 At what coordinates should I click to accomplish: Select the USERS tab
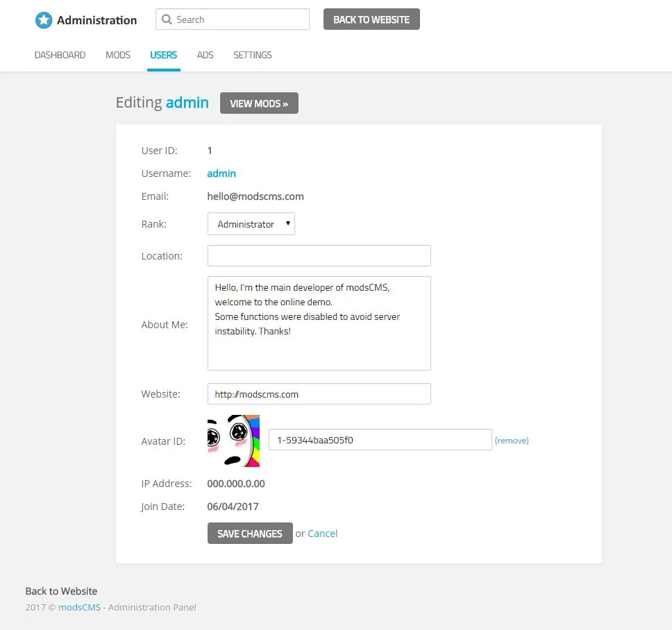click(x=163, y=56)
